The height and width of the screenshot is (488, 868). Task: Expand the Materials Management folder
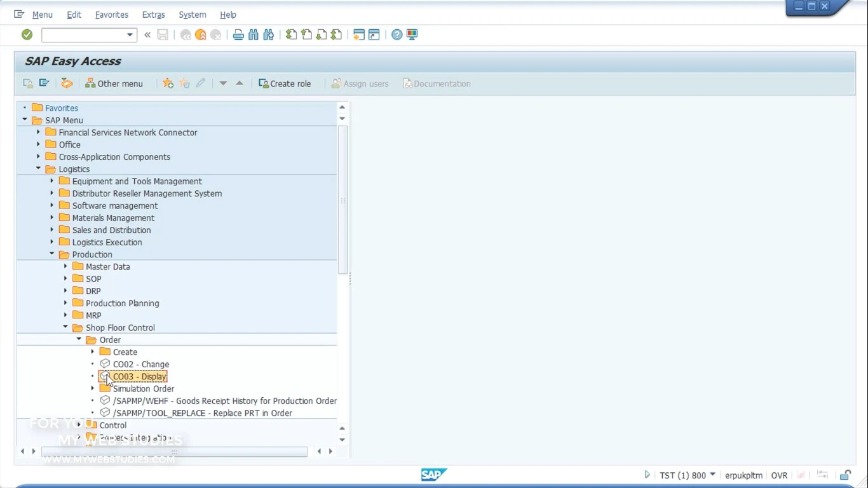click(52, 217)
